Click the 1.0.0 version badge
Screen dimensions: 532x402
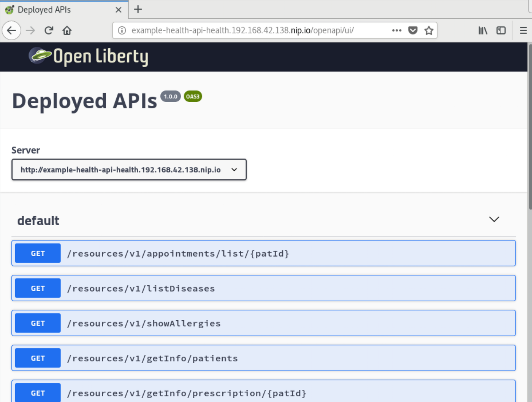click(171, 97)
